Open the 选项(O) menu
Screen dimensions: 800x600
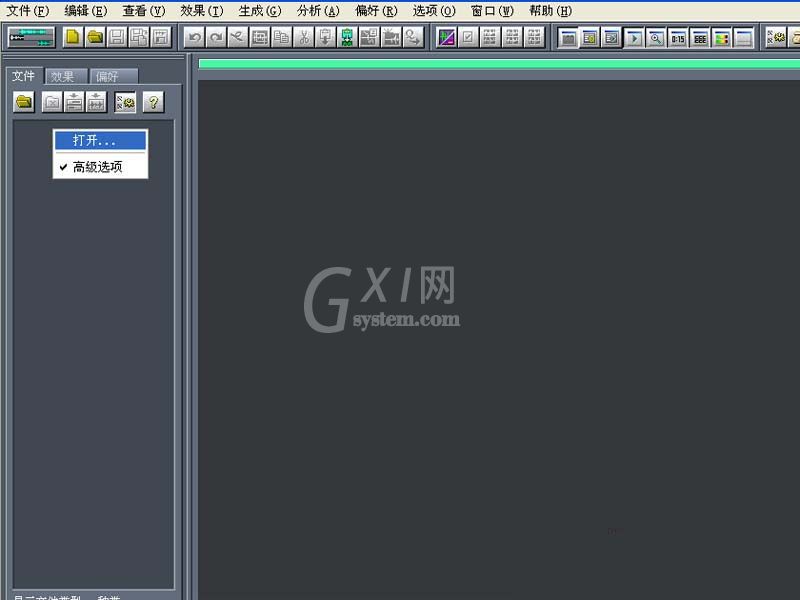tap(435, 10)
